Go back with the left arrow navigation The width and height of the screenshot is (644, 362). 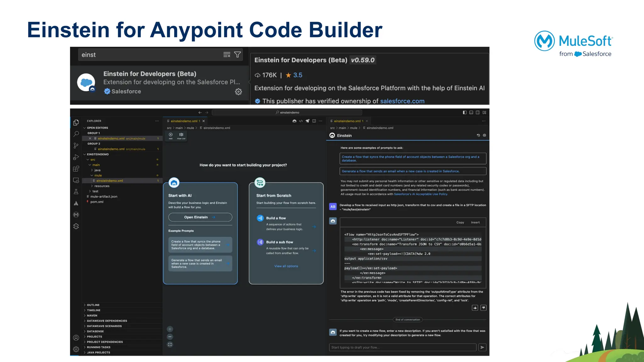coord(200,112)
